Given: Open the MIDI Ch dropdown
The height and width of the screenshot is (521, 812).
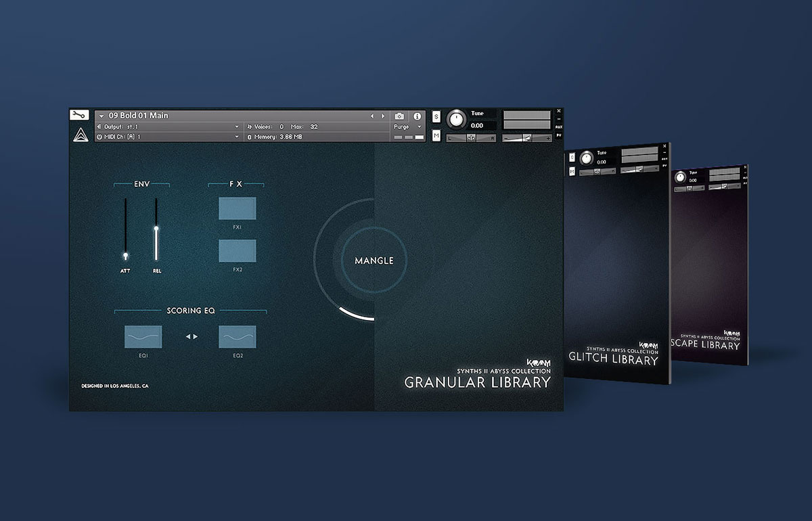Looking at the screenshot, I should [x=168, y=137].
